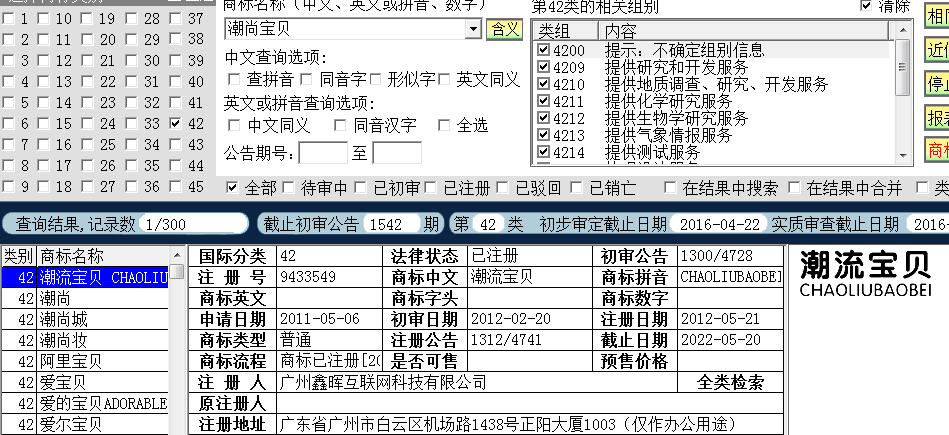Enable 在结果中搜索 option
The height and width of the screenshot is (435, 949).
click(670, 188)
